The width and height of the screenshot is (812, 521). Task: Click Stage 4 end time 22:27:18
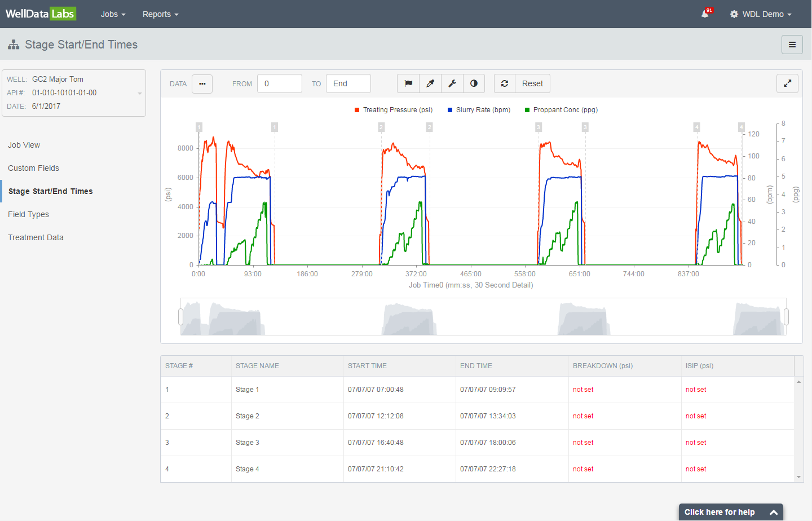(x=488, y=469)
